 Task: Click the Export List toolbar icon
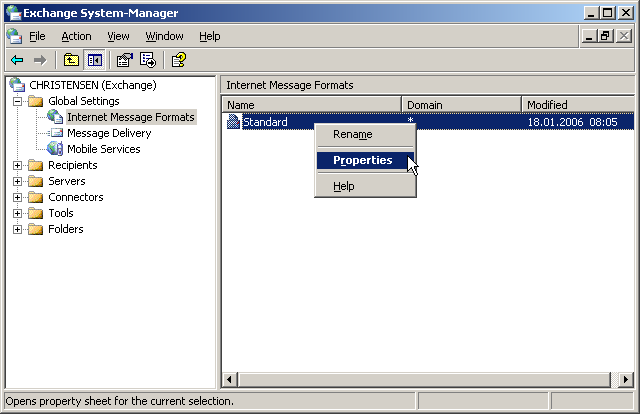coord(148,60)
